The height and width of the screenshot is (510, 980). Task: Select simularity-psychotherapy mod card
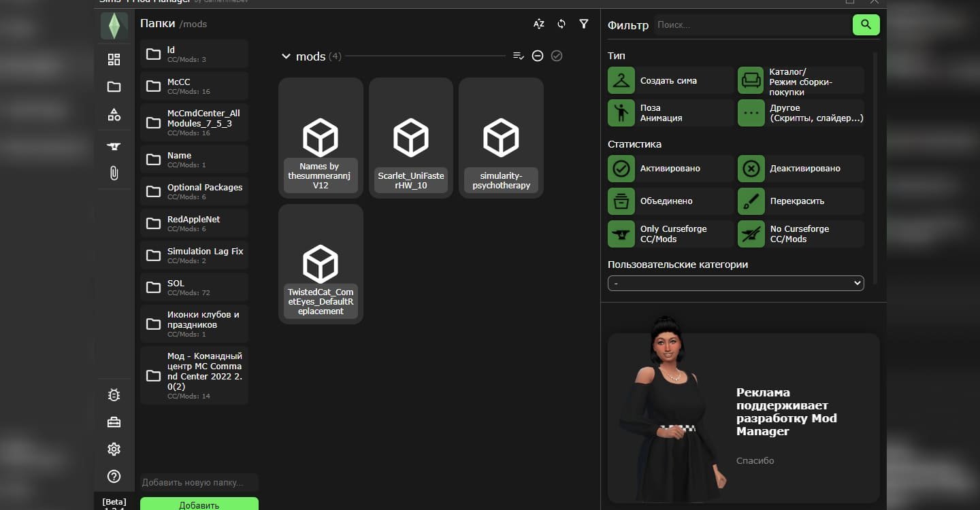pyautogui.click(x=501, y=138)
